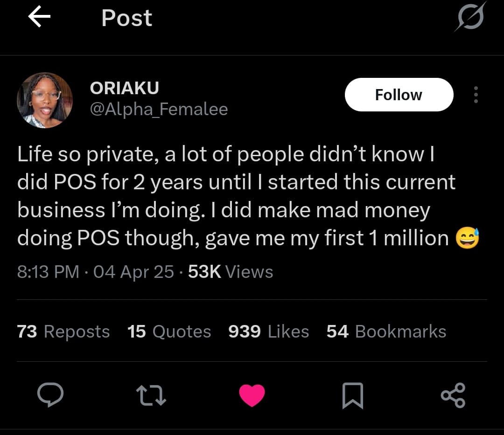
Task: Open the 53K Views analytics
Action: tap(231, 272)
